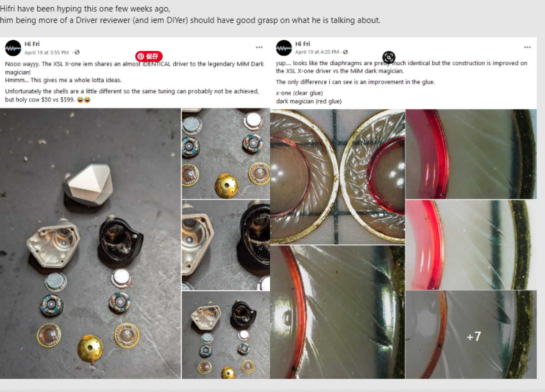Click the Hi Fri avatar on the right post
This screenshot has height=392, width=545.
(x=284, y=48)
